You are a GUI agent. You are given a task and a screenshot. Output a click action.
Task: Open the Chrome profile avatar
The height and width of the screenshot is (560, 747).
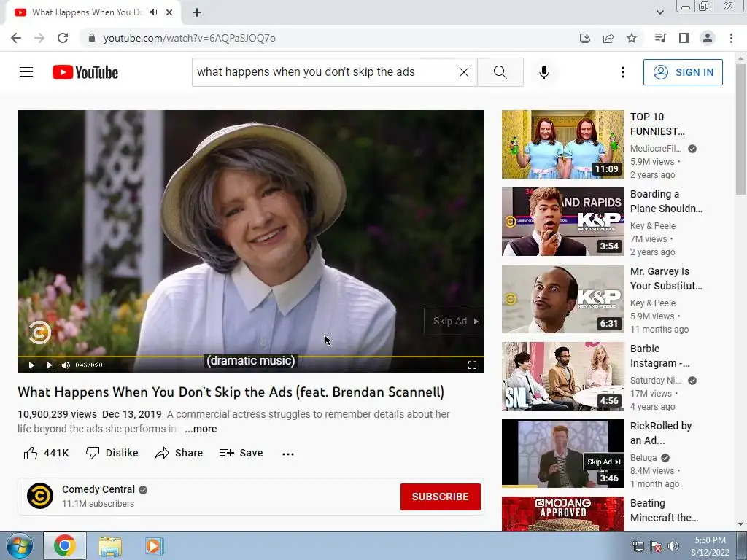[x=708, y=38]
